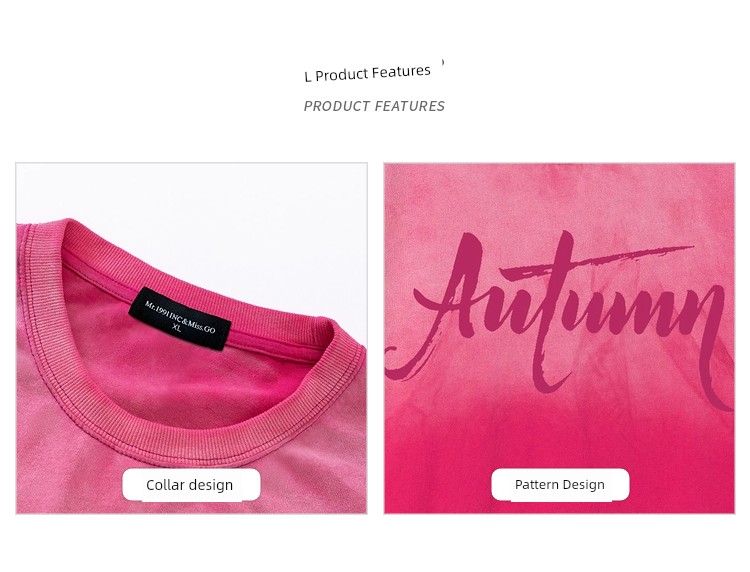Click the italic PRODUCT FEATURES subtitle
This screenshot has height=572, width=750.
pyautogui.click(x=374, y=106)
